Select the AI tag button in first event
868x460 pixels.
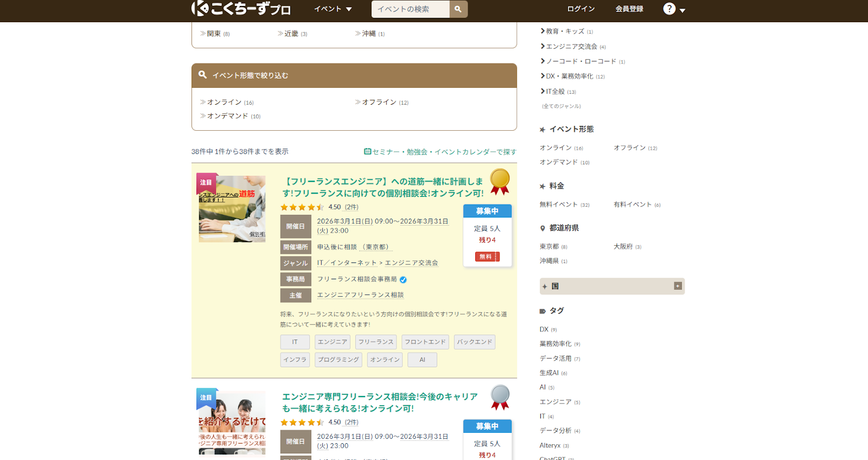tap(422, 360)
